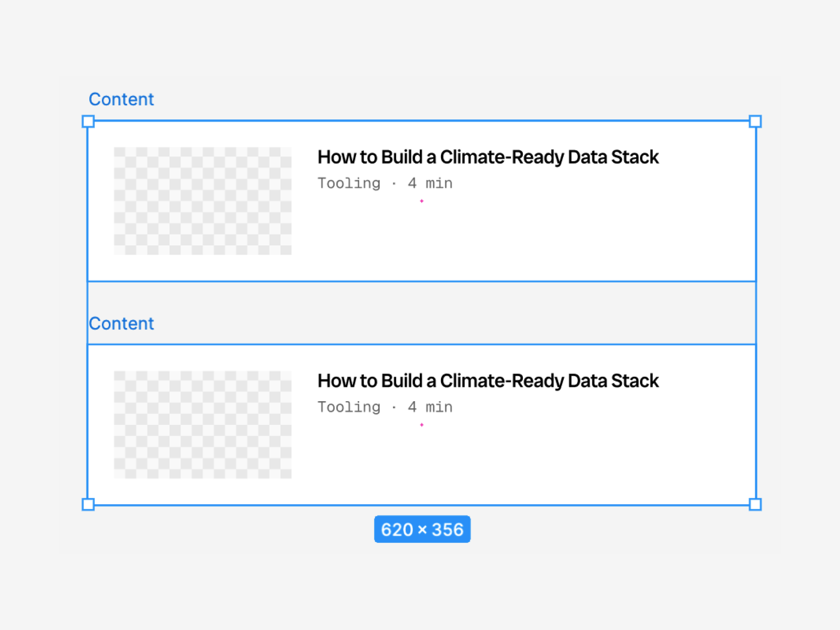The width and height of the screenshot is (840, 630).
Task: Click the pink marker in the upper card
Action: pos(422,201)
